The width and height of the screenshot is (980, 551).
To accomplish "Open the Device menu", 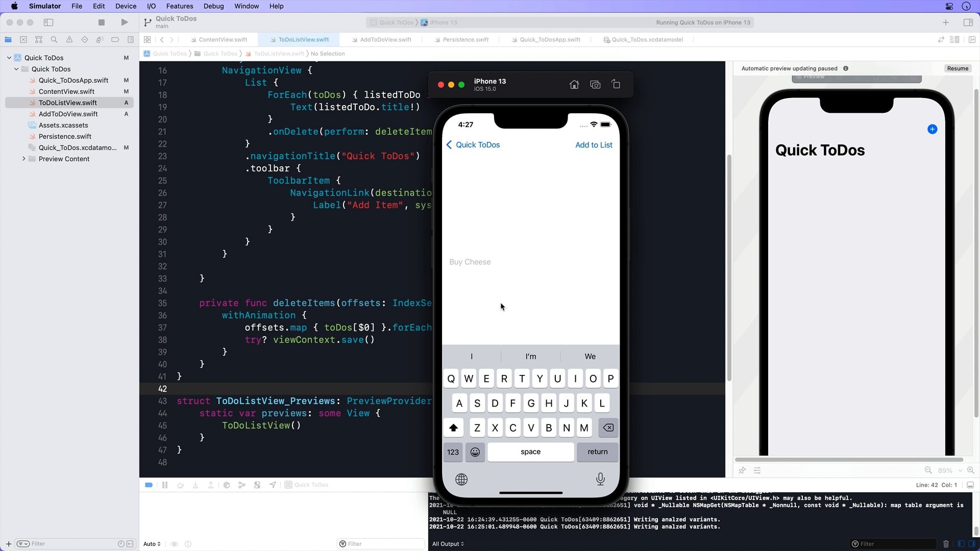I will [x=126, y=6].
